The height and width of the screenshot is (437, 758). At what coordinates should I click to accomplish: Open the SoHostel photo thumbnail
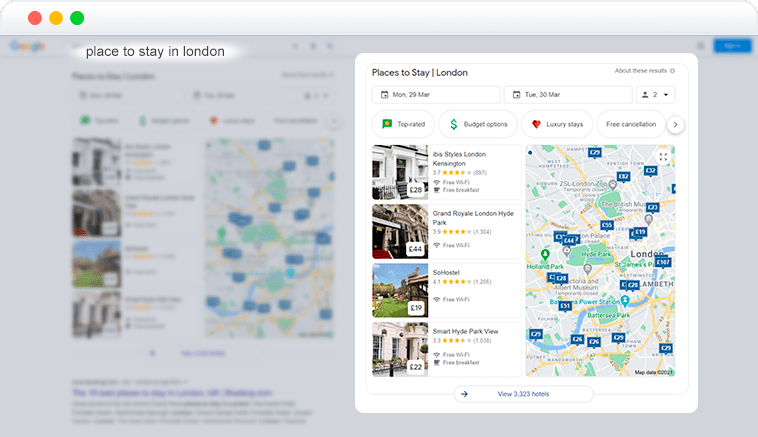pyautogui.click(x=400, y=290)
